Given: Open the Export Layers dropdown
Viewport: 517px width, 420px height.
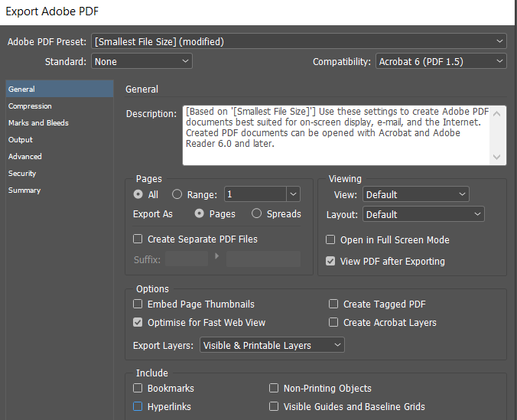Looking at the screenshot, I should pos(272,345).
